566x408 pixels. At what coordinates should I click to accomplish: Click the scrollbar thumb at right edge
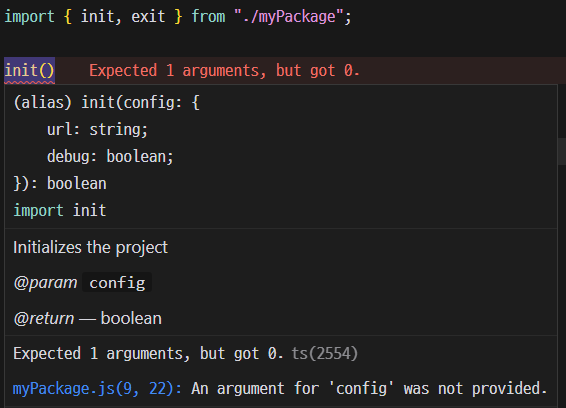(x=562, y=151)
